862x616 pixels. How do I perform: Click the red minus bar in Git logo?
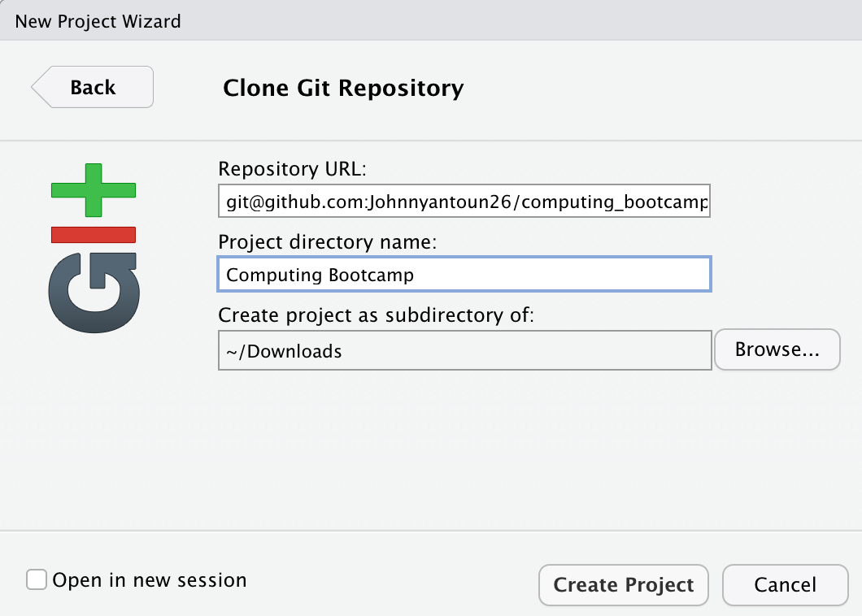coord(94,234)
